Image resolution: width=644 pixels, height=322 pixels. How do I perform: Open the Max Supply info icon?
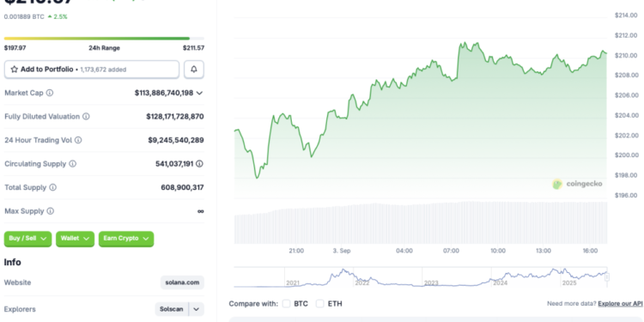[50, 211]
